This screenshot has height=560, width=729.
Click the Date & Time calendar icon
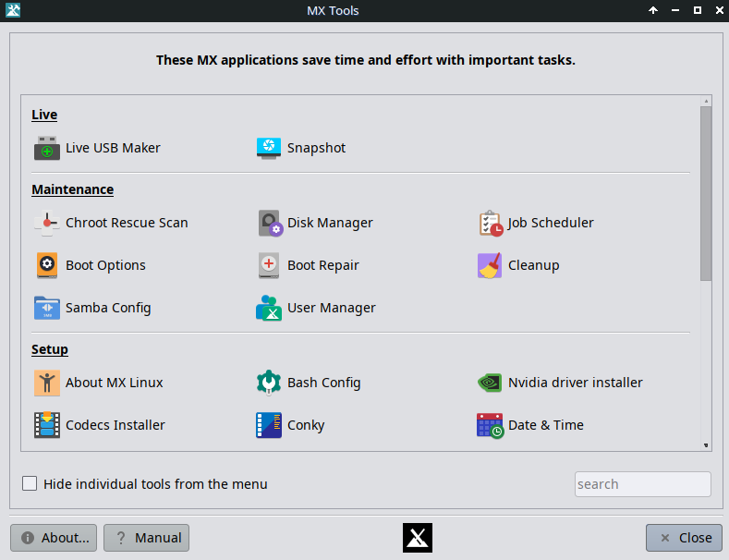tap(490, 426)
